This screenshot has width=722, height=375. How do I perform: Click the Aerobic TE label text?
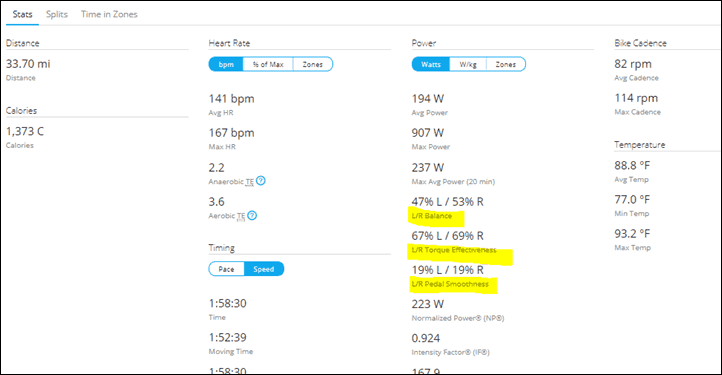(x=227, y=216)
